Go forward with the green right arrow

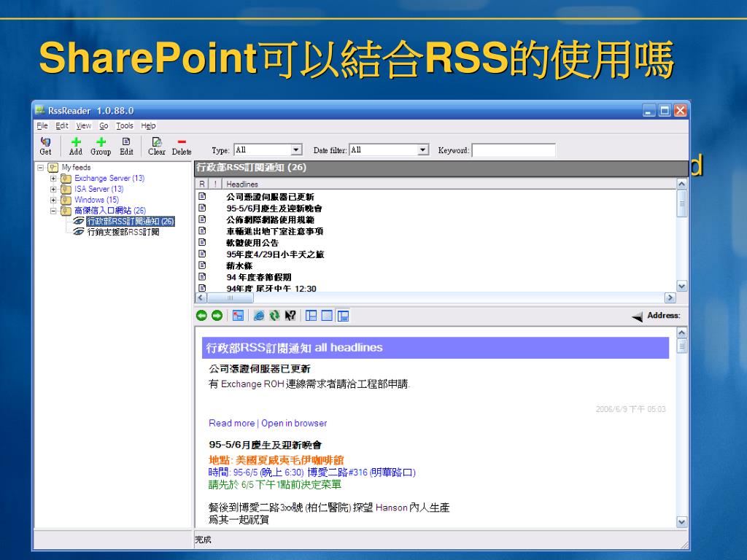(x=217, y=315)
